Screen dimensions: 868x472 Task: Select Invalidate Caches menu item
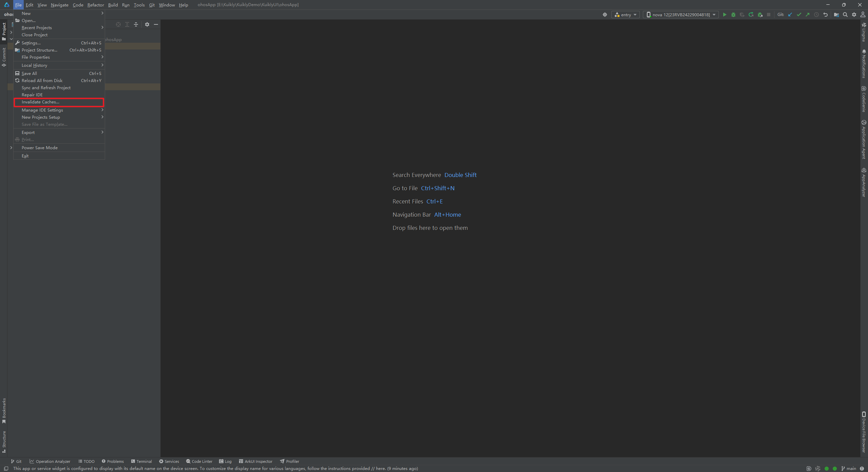click(41, 102)
